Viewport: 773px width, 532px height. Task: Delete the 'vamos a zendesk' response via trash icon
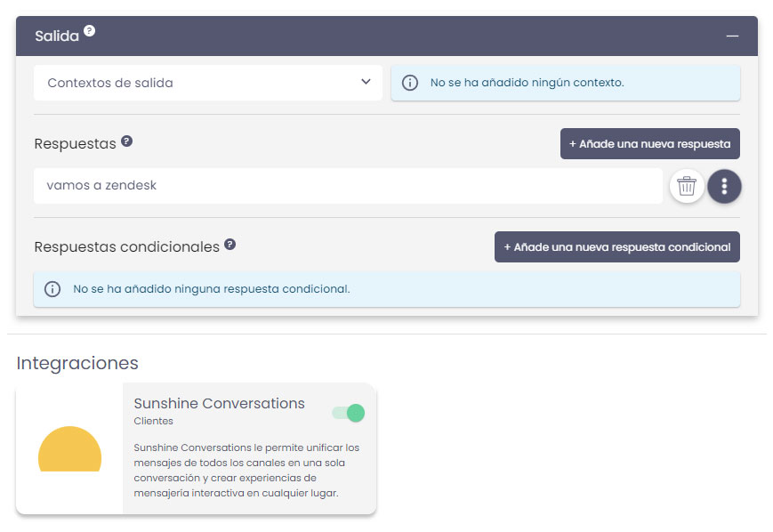pyautogui.click(x=687, y=186)
